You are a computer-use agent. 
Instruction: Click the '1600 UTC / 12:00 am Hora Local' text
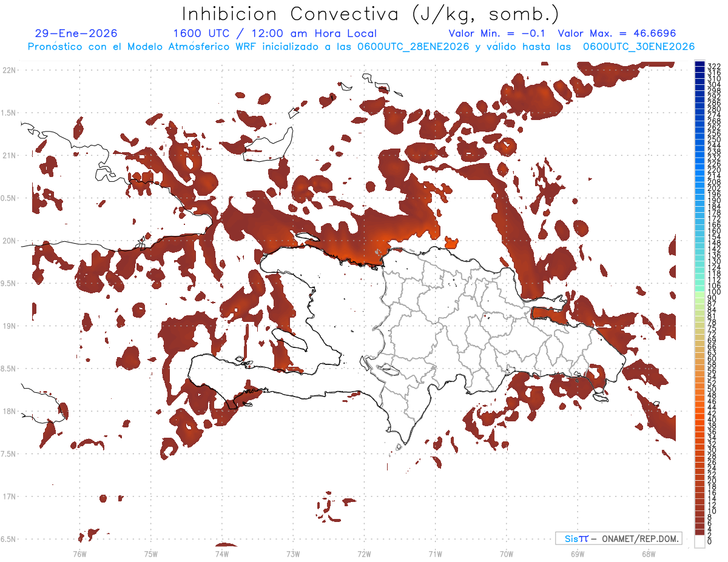275,33
